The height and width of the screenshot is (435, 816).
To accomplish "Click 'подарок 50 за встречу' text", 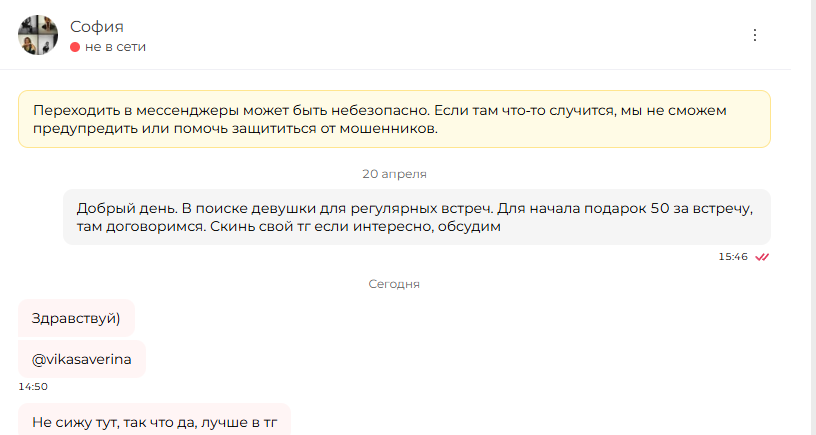I will pyautogui.click(x=668, y=208).
